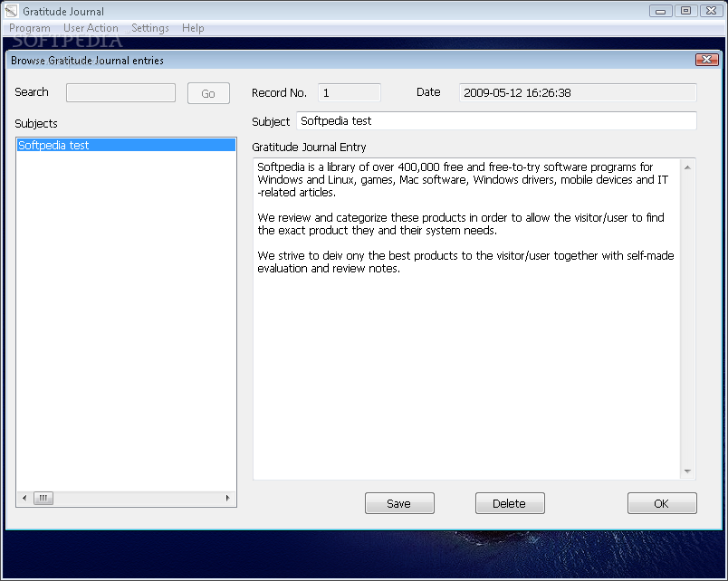Click the Record No. field
728x581 pixels.
350,93
